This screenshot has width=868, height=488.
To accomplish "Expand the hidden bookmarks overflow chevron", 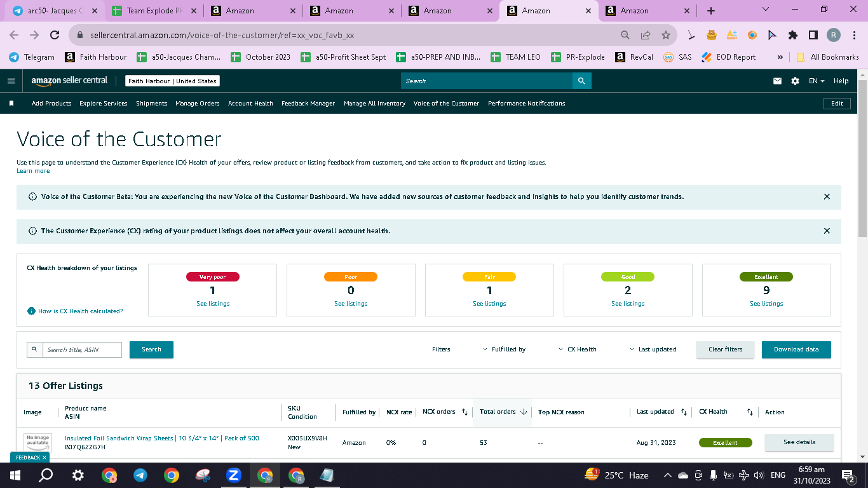I will coord(780,57).
